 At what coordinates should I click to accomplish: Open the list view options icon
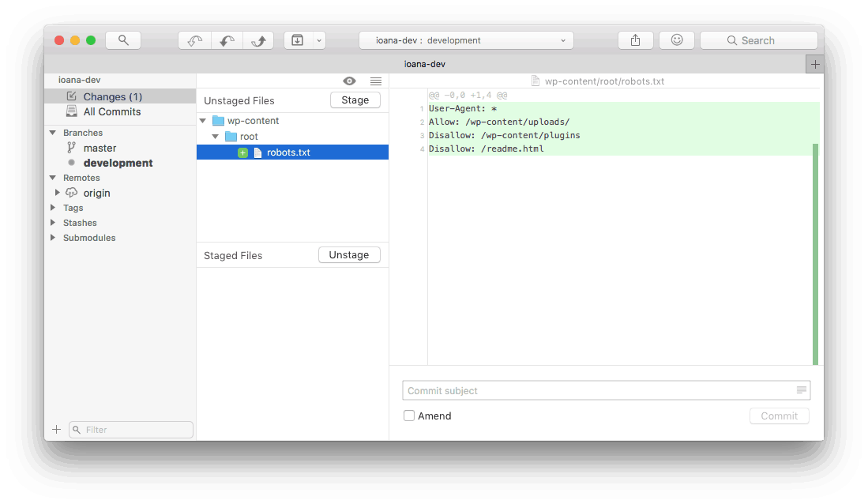tap(376, 81)
